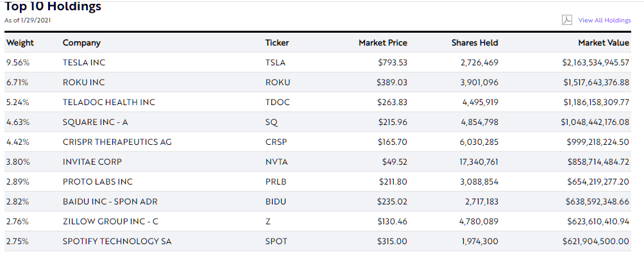Click the SPOT ticker symbol
644x257 pixels.
coord(276,242)
